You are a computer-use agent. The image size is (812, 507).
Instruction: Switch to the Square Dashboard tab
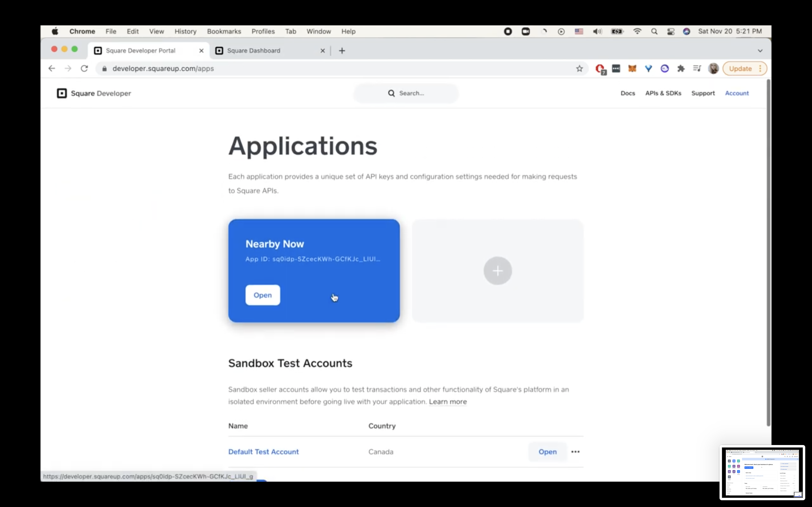click(x=254, y=51)
